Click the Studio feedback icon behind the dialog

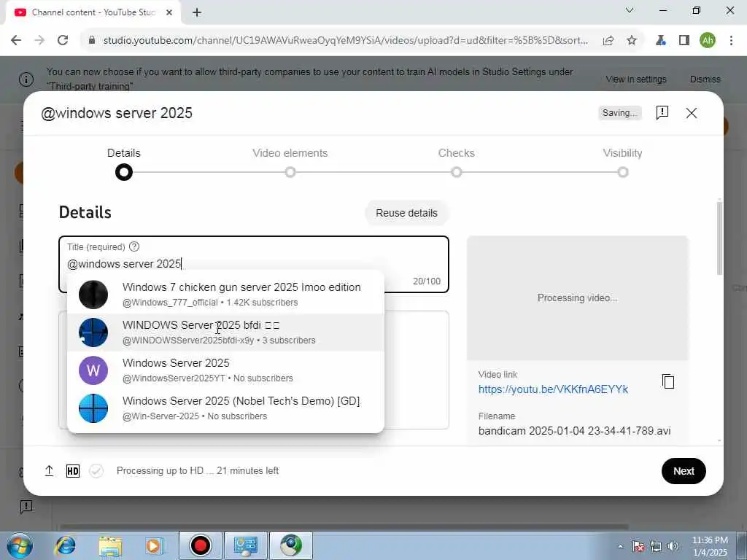[x=26, y=507]
